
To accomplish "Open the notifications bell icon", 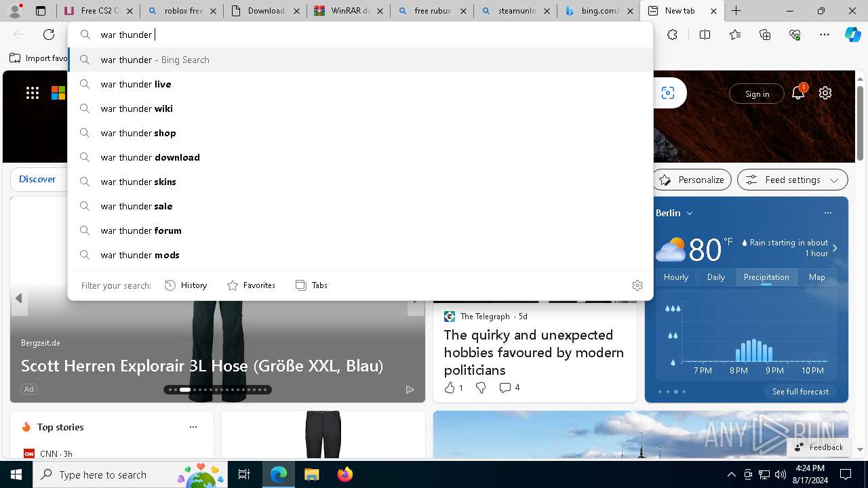I will coord(798,93).
